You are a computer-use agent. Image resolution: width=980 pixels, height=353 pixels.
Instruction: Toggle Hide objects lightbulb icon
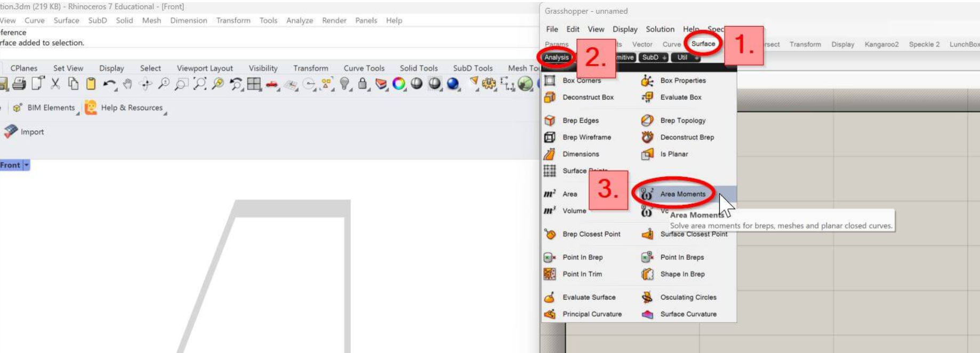344,84
